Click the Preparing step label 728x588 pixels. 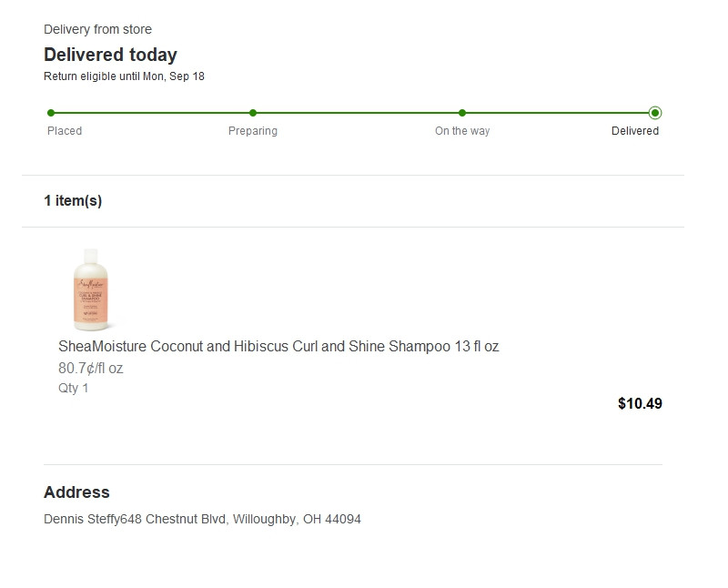tap(253, 131)
